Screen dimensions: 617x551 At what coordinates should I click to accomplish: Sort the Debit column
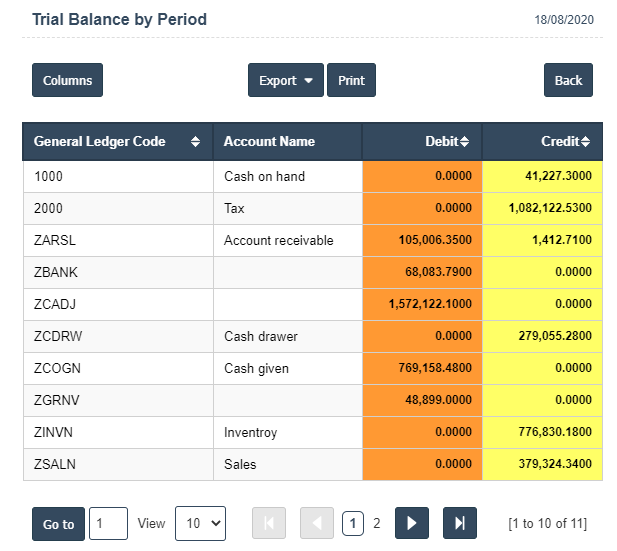tap(464, 142)
